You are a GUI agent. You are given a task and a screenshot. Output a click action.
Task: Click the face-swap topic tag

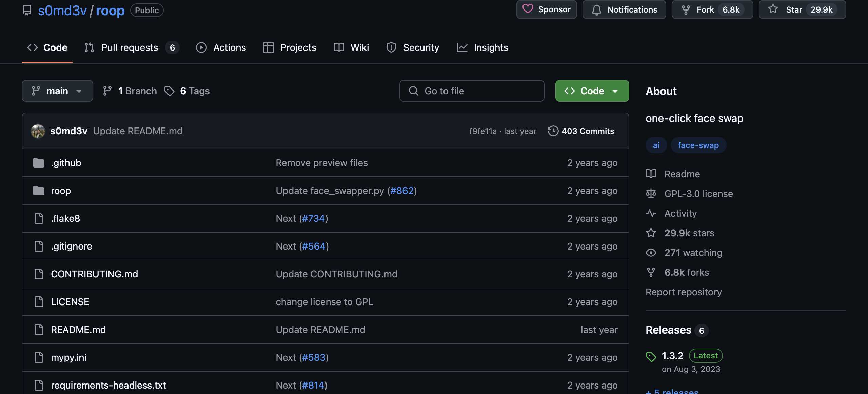coord(698,145)
